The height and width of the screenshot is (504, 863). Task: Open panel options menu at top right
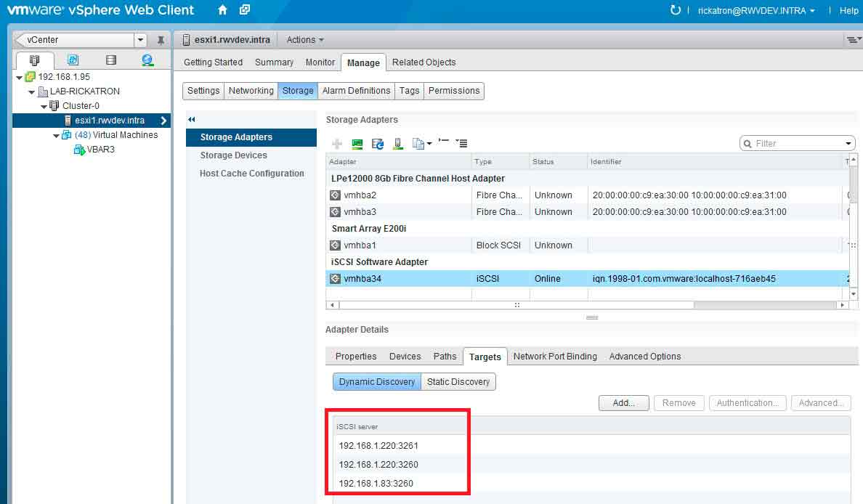coord(853,40)
